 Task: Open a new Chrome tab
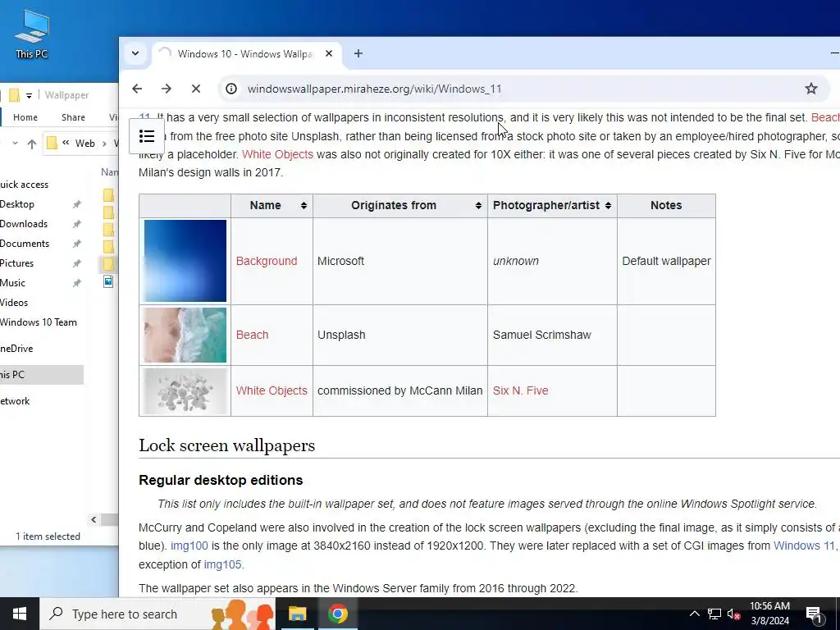point(358,53)
